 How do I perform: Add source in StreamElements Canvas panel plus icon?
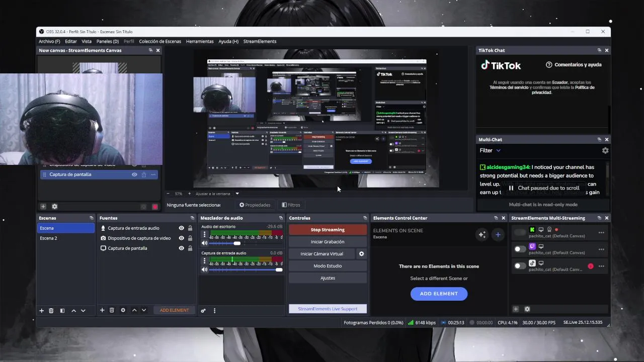click(43, 207)
